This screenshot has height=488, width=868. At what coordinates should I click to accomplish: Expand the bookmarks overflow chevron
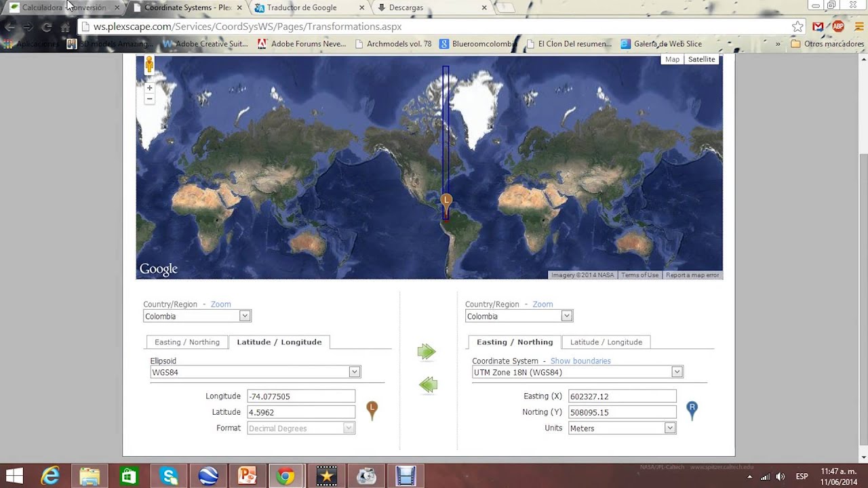point(778,44)
